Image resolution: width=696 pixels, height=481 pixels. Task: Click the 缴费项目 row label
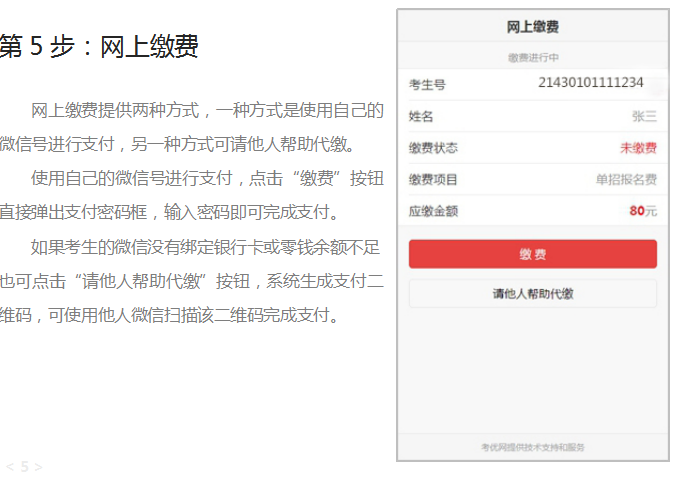[433, 180]
